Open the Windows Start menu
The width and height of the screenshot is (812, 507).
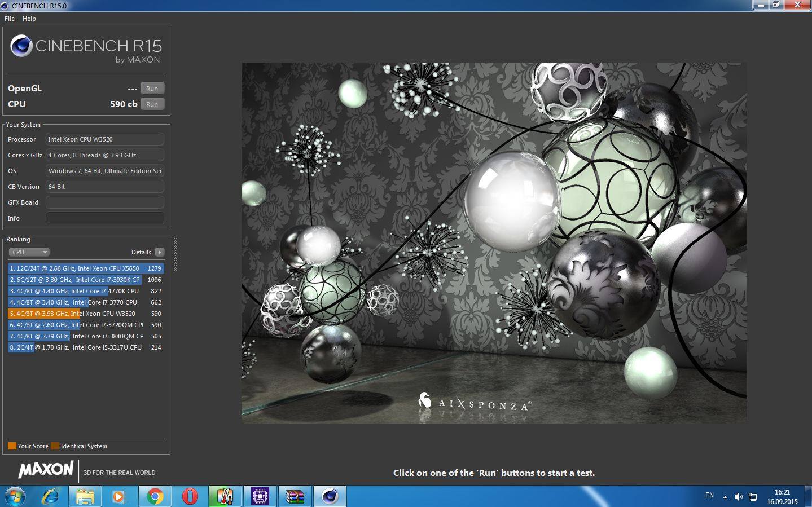[15, 496]
